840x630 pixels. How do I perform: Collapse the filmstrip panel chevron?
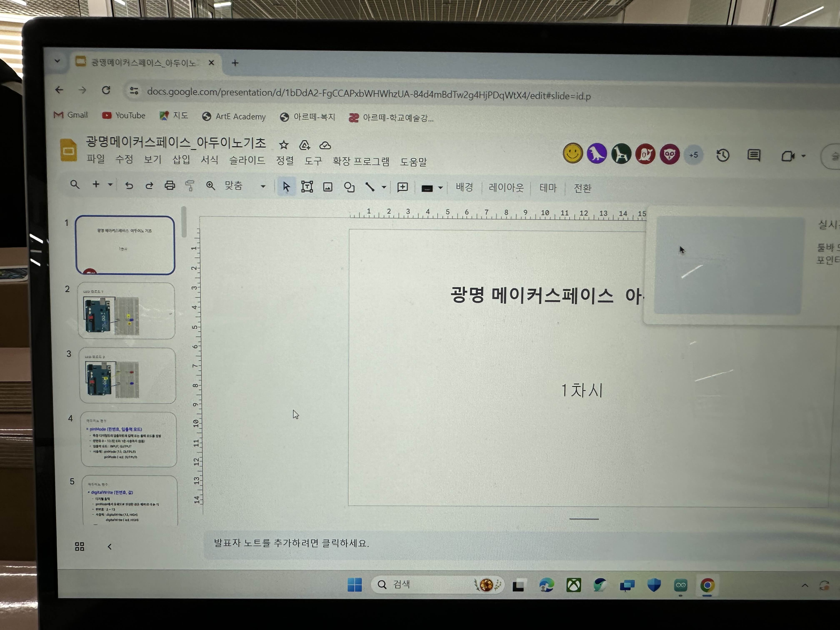click(x=110, y=546)
